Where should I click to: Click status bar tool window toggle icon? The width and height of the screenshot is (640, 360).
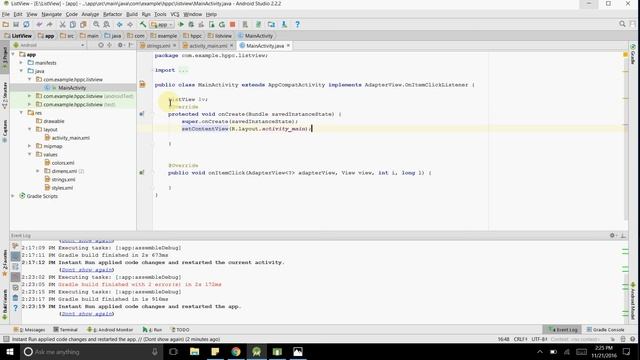coord(6,339)
